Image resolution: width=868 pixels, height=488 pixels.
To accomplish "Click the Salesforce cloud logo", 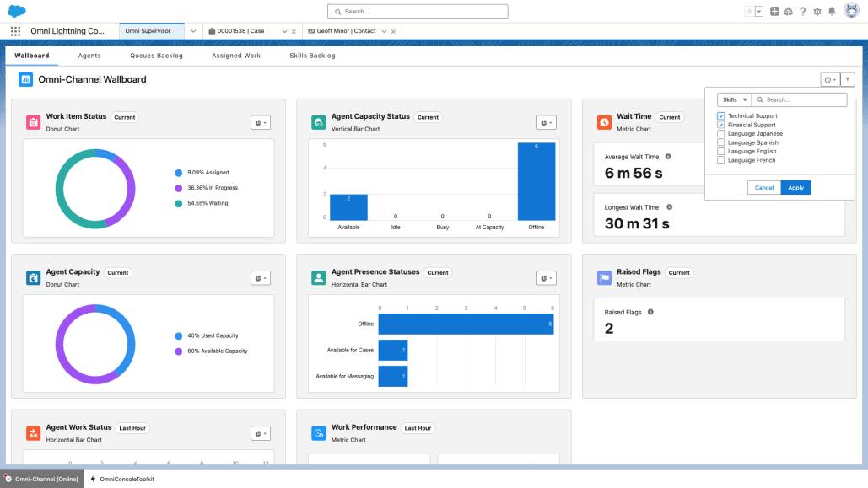I will tap(17, 10).
